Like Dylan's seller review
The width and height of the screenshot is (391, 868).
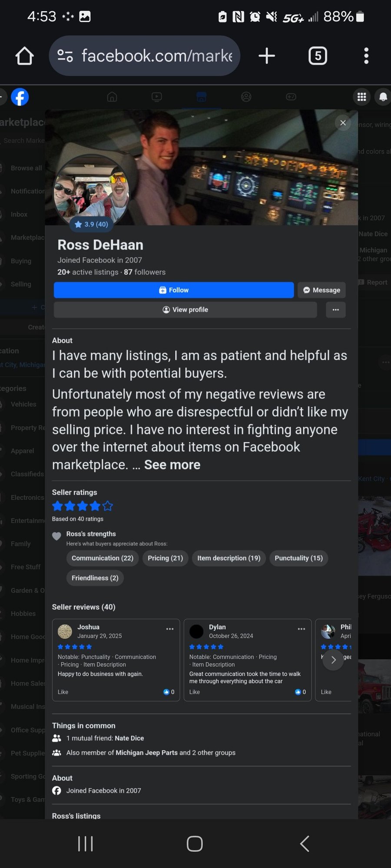tap(195, 692)
